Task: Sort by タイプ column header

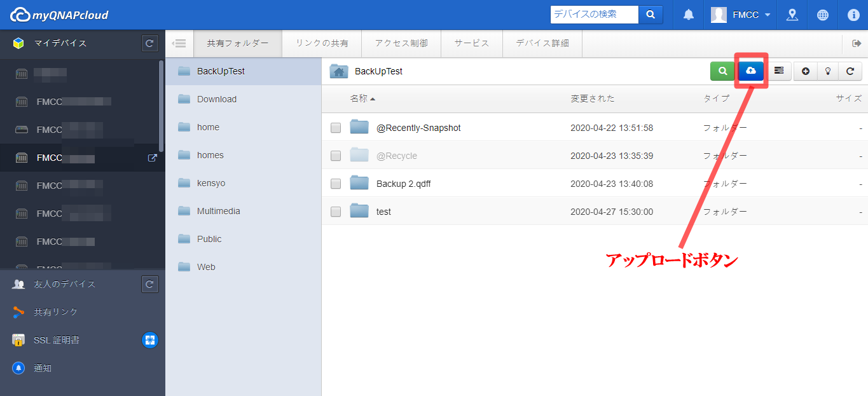Action: coord(716,99)
